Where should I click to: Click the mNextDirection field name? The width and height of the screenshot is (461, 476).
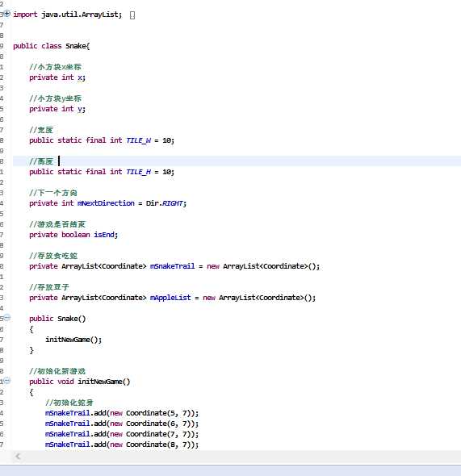pyautogui.click(x=106, y=203)
